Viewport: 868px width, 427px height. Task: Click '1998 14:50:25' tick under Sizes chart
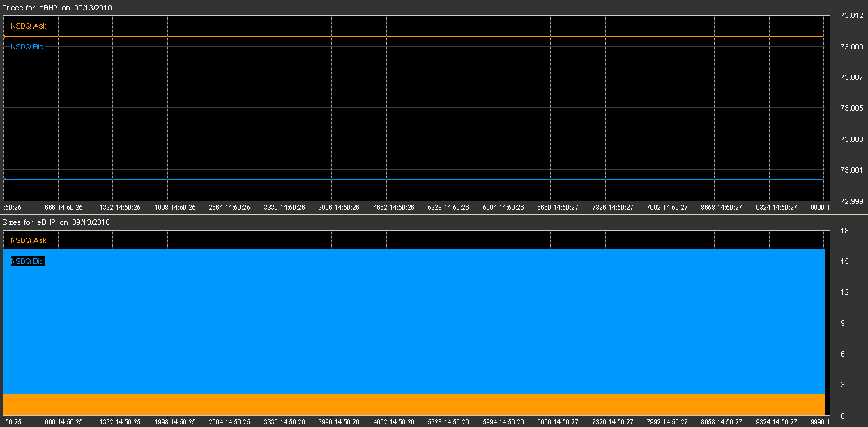pyautogui.click(x=174, y=422)
